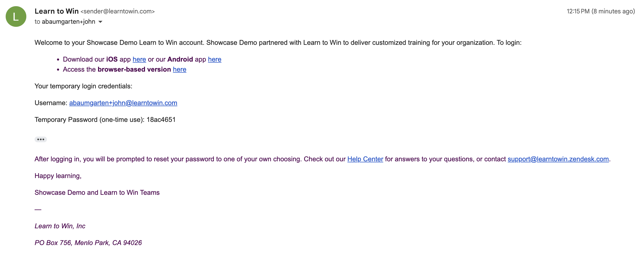Screen dimensions: 644x269
Task: Click the "Happy learning," sign-off text
Action: (x=58, y=176)
